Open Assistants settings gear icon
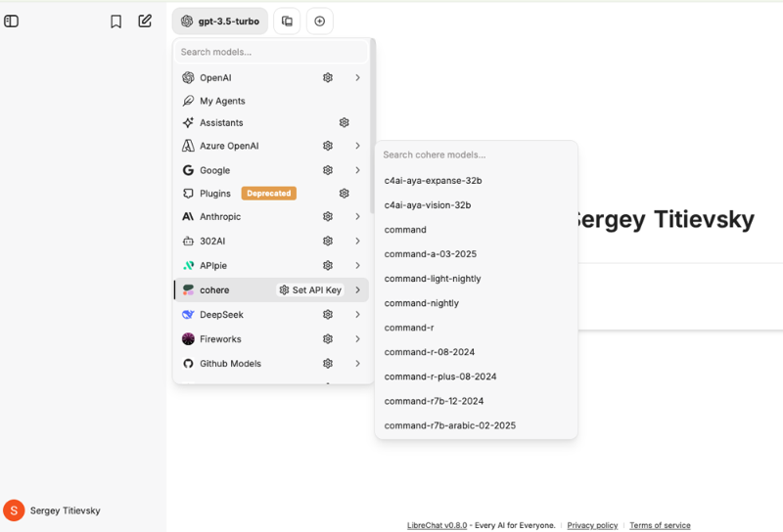 tap(344, 123)
